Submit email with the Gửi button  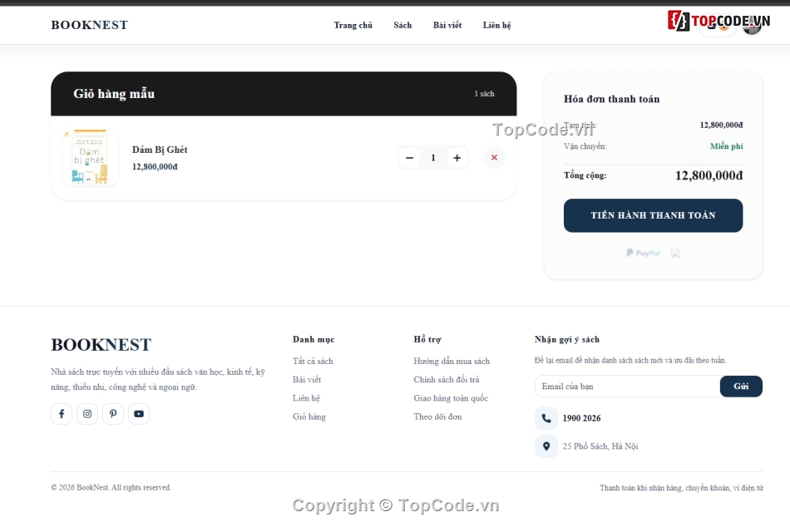point(741,387)
